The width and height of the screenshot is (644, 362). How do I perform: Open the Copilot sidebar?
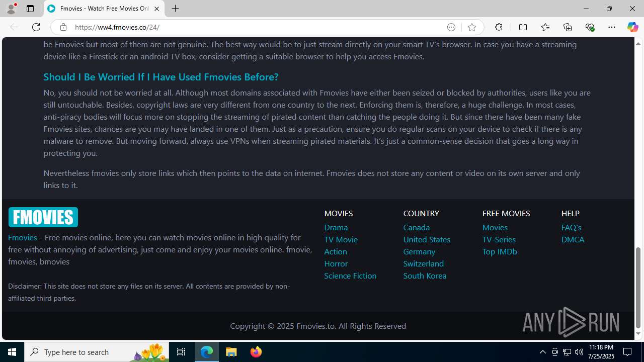(632, 27)
